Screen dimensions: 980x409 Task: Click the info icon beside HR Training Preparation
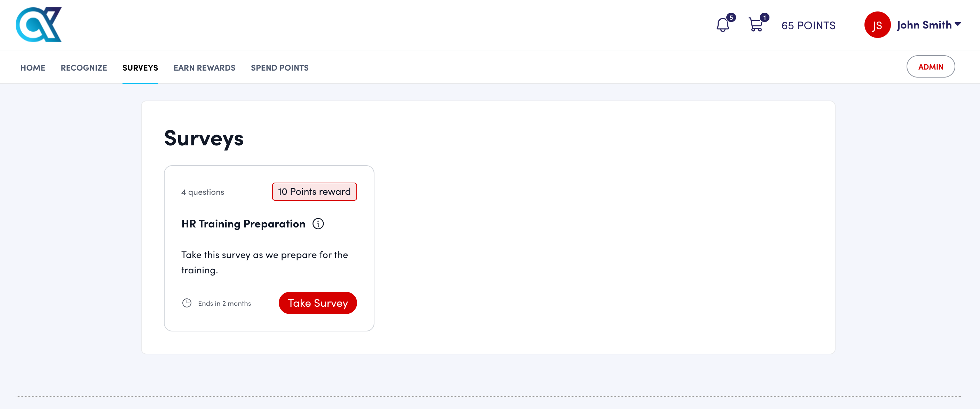[x=318, y=224]
